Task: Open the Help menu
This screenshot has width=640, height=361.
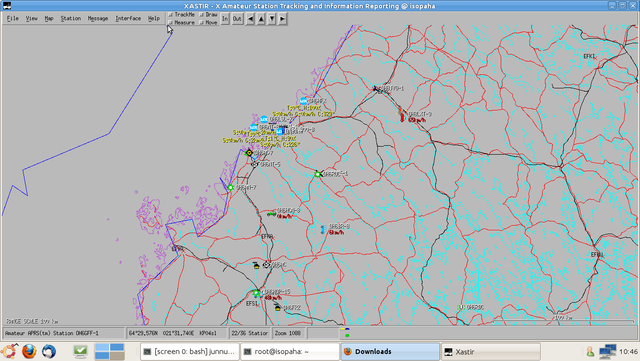Action: coord(154,18)
